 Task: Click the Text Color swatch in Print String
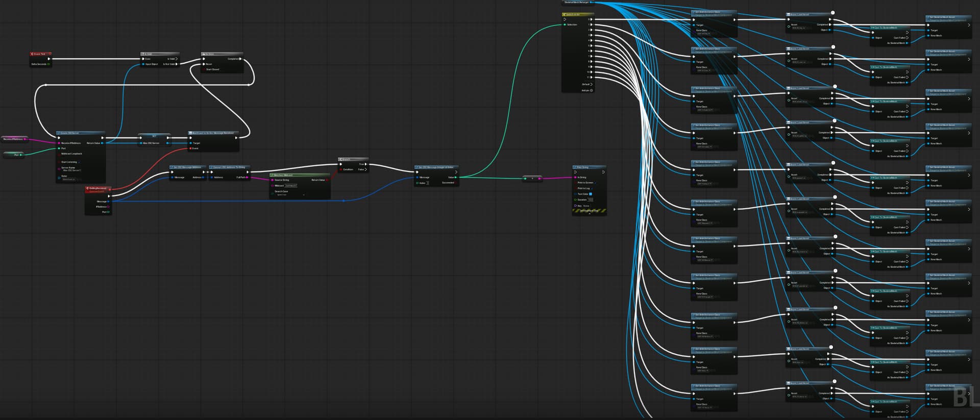tap(591, 194)
